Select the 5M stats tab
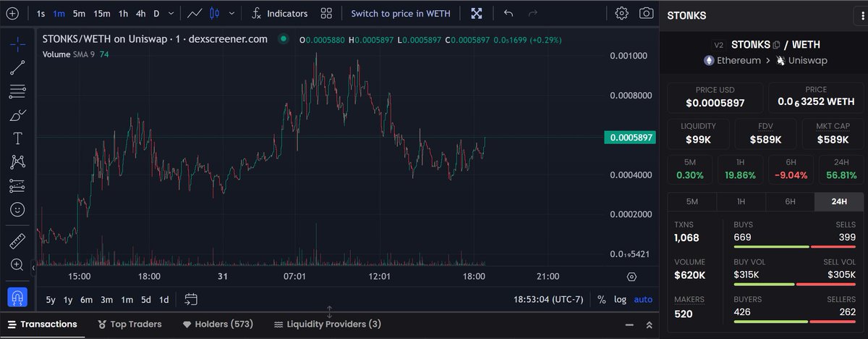Screen dimensions: 868x339 point(692,201)
